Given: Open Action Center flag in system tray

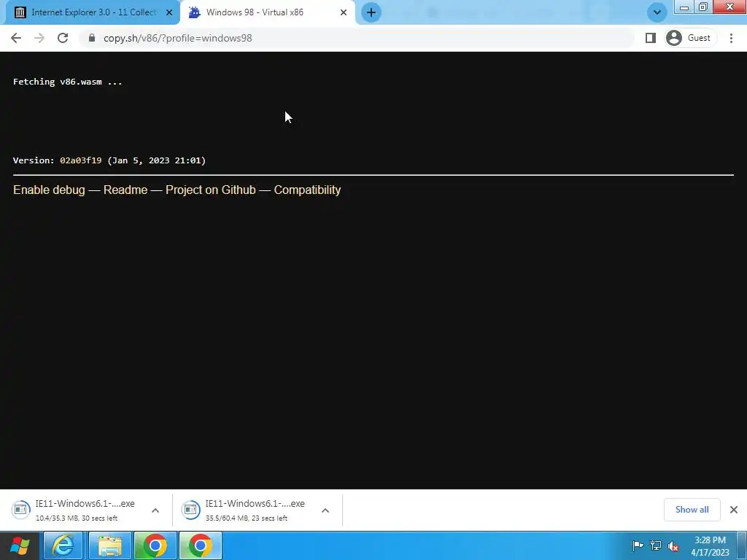Looking at the screenshot, I should 638,545.
